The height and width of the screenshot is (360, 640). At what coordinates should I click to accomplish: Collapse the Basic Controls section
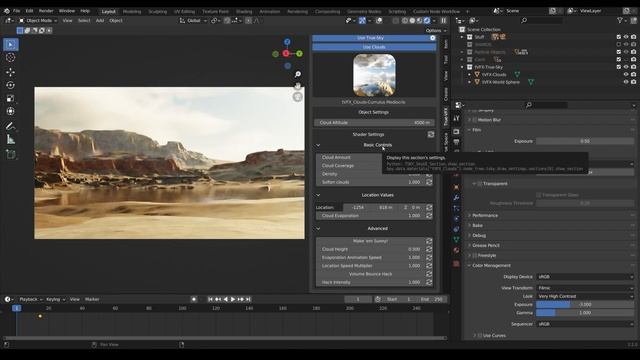point(318,145)
